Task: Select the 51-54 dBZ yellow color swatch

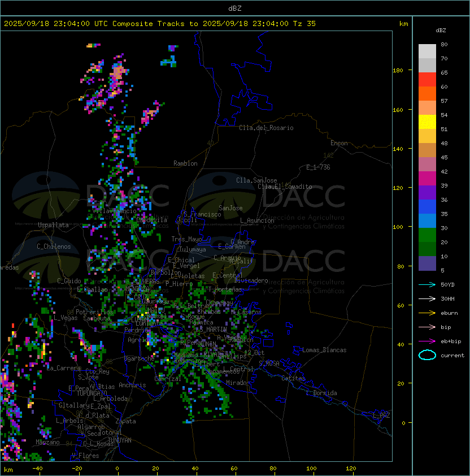Action: tap(427, 122)
